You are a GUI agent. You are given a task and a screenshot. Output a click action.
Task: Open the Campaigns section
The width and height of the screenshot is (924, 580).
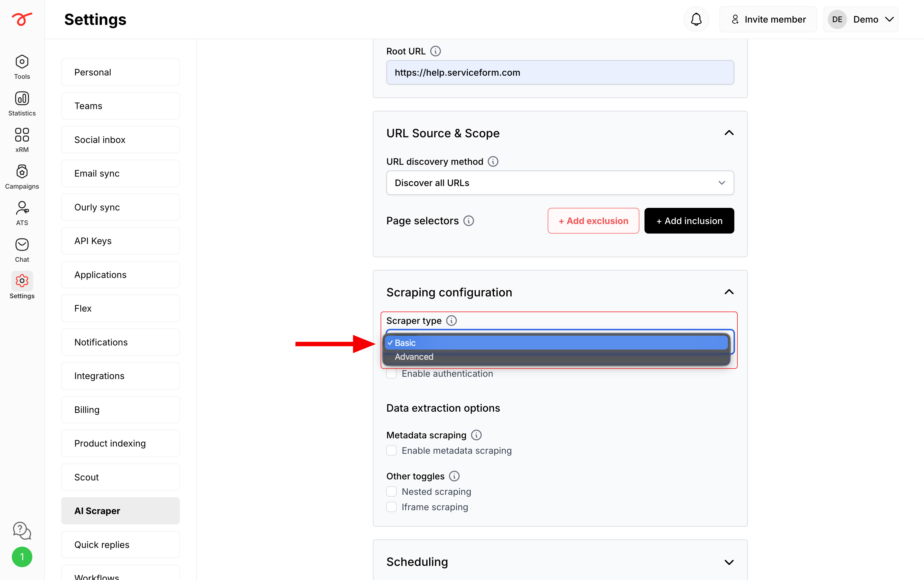(x=22, y=177)
